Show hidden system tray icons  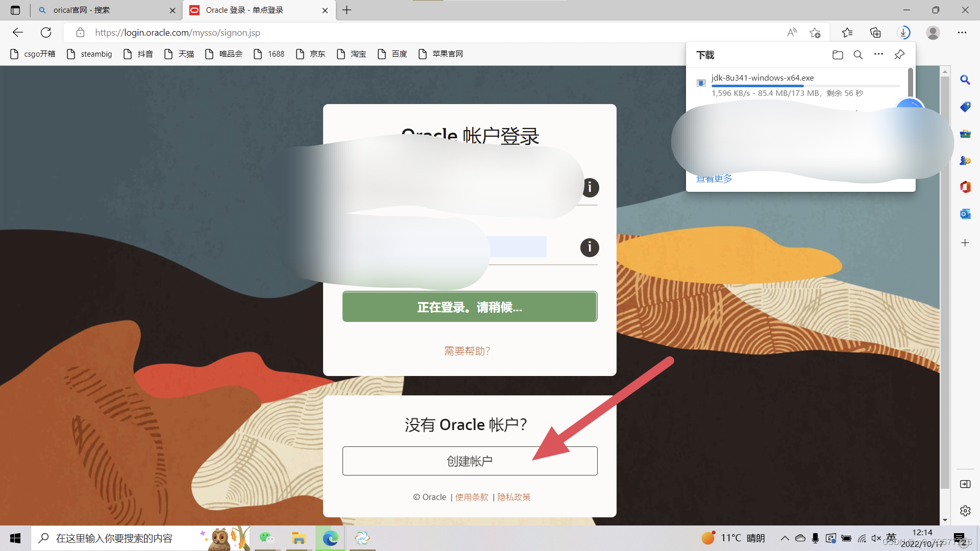785,538
